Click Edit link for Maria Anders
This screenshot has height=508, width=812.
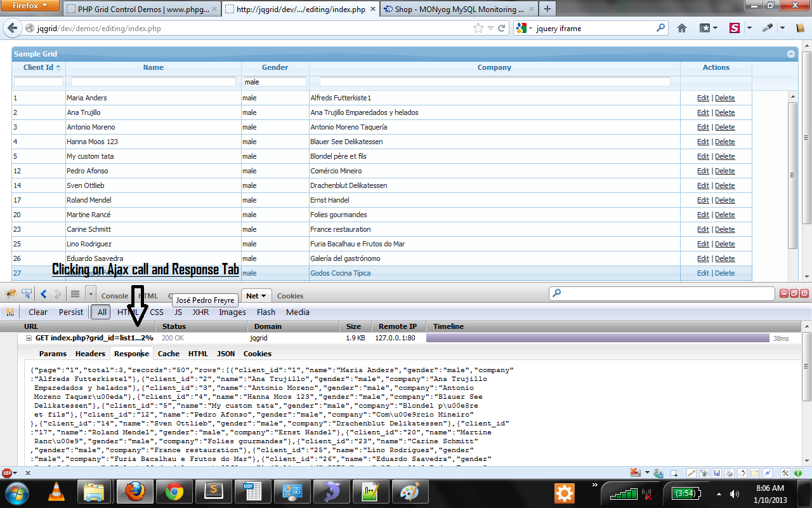[703, 98]
